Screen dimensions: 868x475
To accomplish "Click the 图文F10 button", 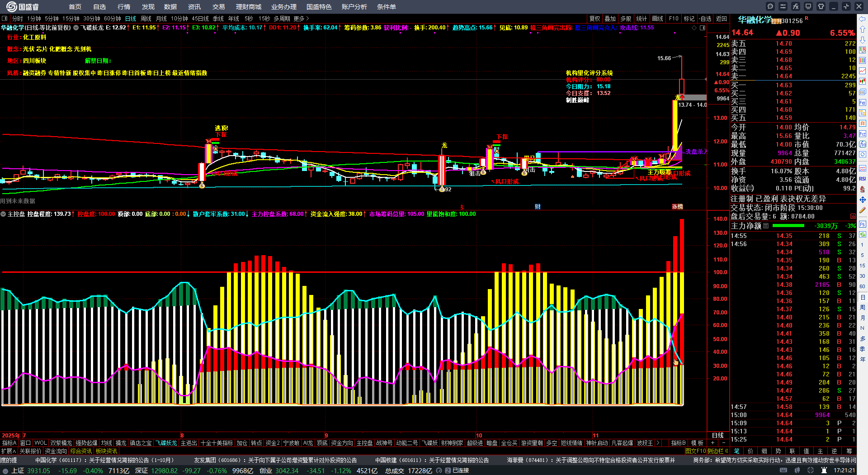I will click(x=695, y=451).
